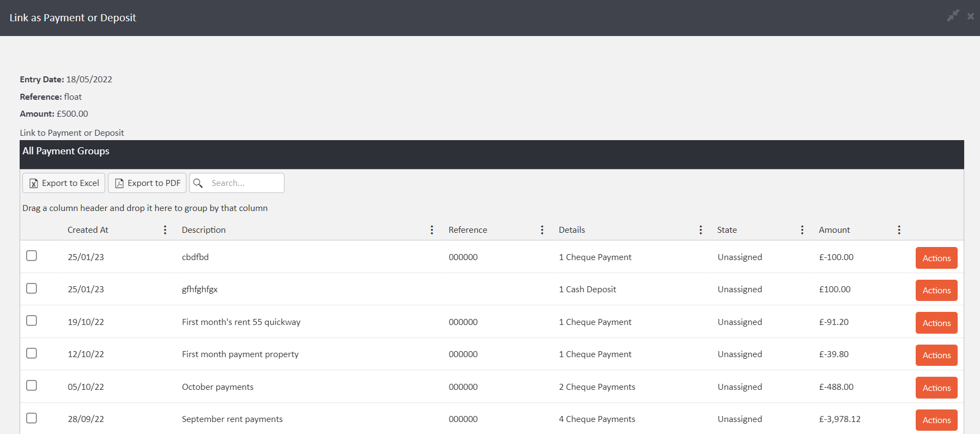Click the search magnifier icon
The image size is (980, 434).
pos(198,183)
